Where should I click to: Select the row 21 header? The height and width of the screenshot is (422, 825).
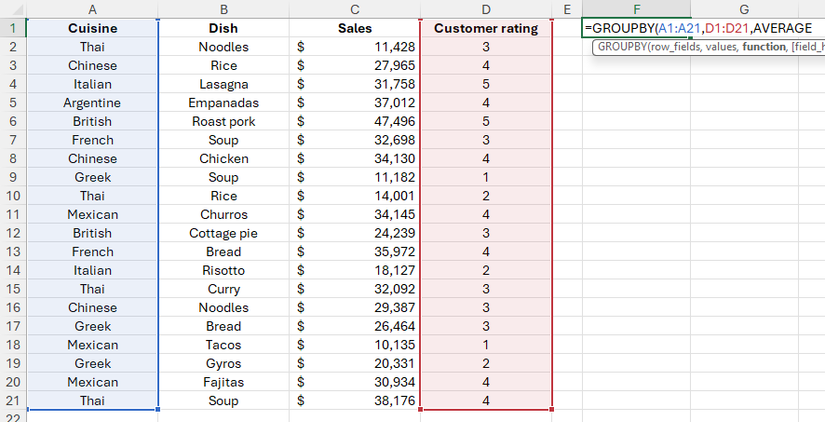[12, 401]
